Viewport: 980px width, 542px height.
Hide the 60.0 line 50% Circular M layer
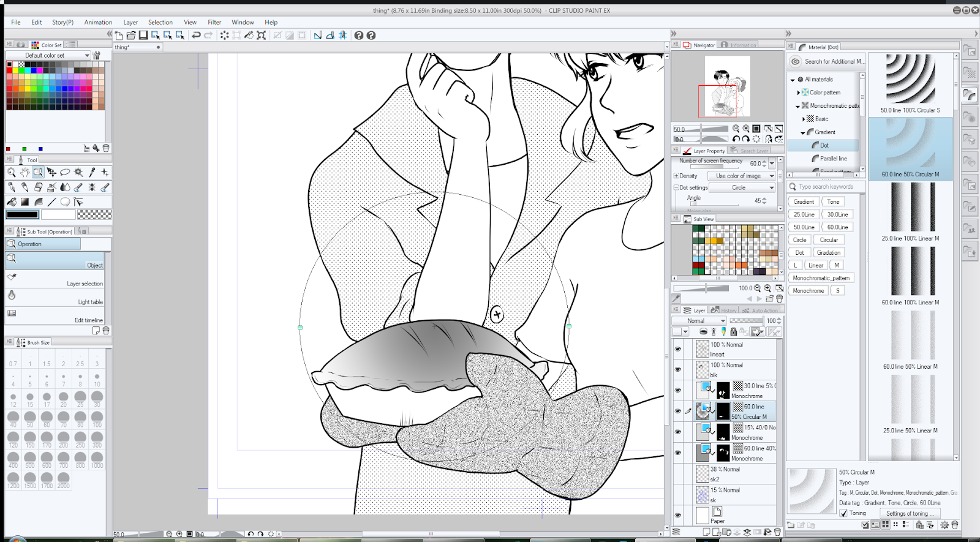pyautogui.click(x=677, y=412)
